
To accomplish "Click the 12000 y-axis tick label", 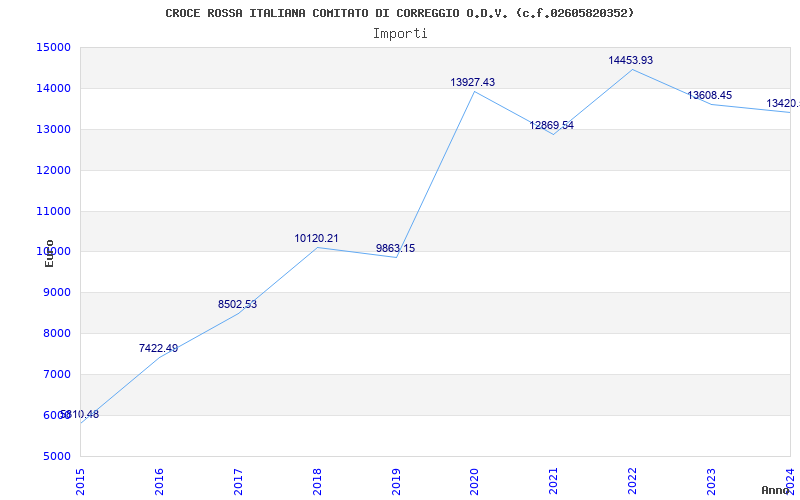I will 53,170.
